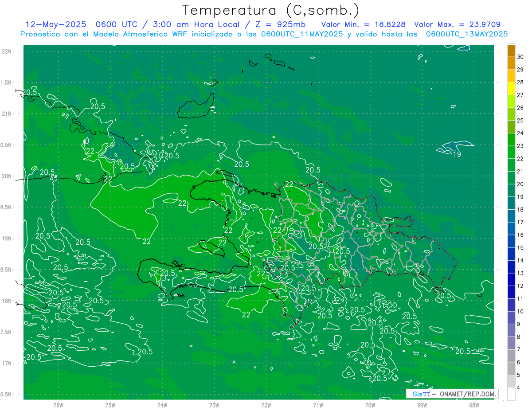
Task: Click longitude axis label '69W'
Action: coord(422,405)
